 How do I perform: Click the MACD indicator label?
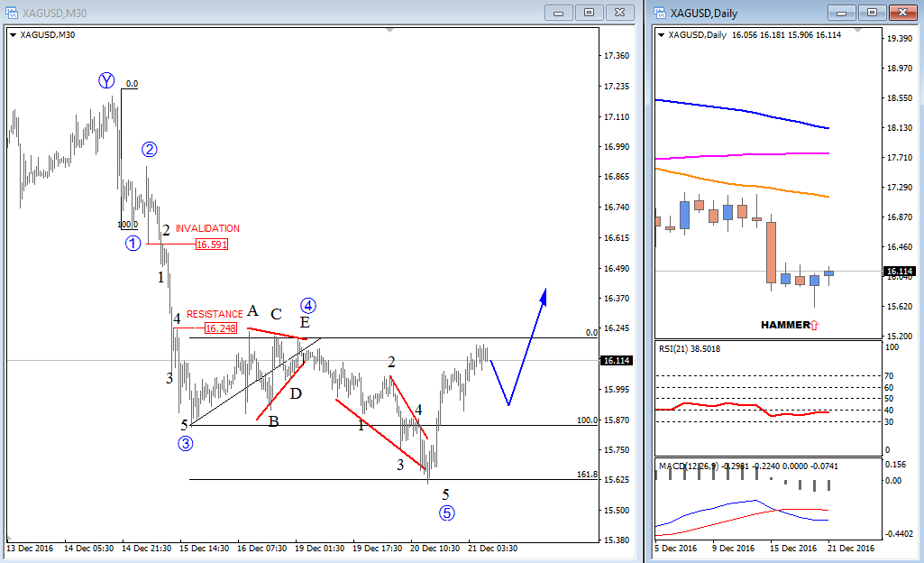point(694,466)
